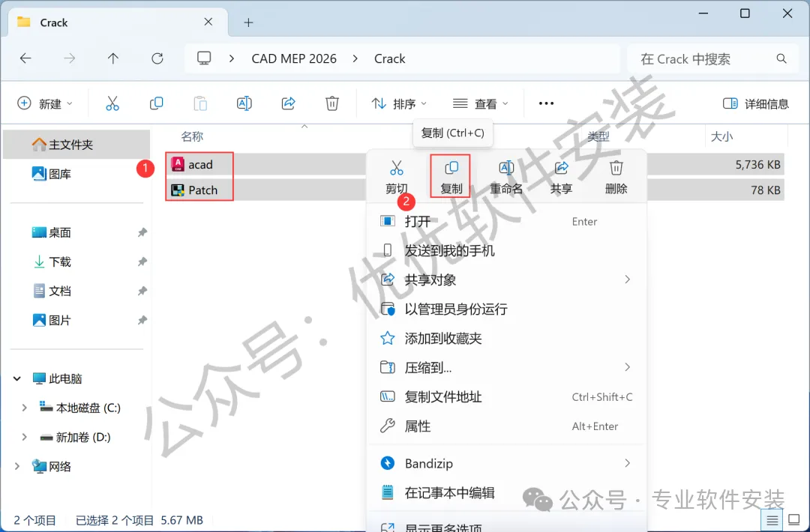Select 发送到我的手机 menu entry
The image size is (810, 532).
point(506,251)
